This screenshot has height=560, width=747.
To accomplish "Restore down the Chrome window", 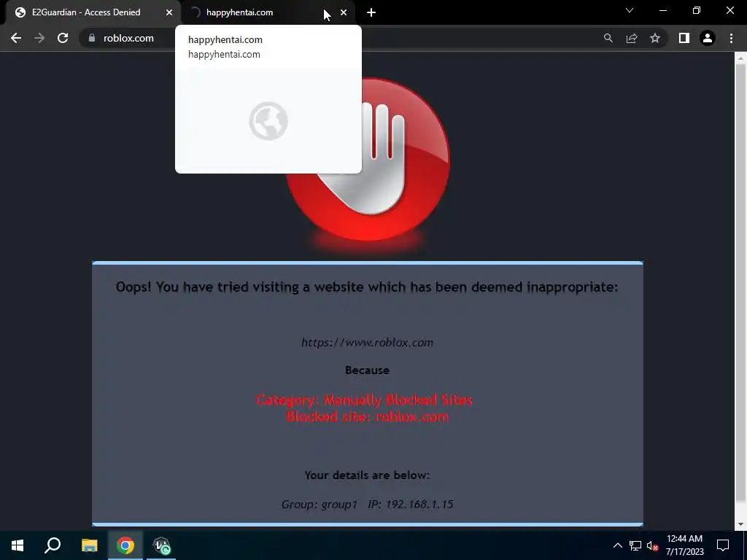I will click(697, 10).
